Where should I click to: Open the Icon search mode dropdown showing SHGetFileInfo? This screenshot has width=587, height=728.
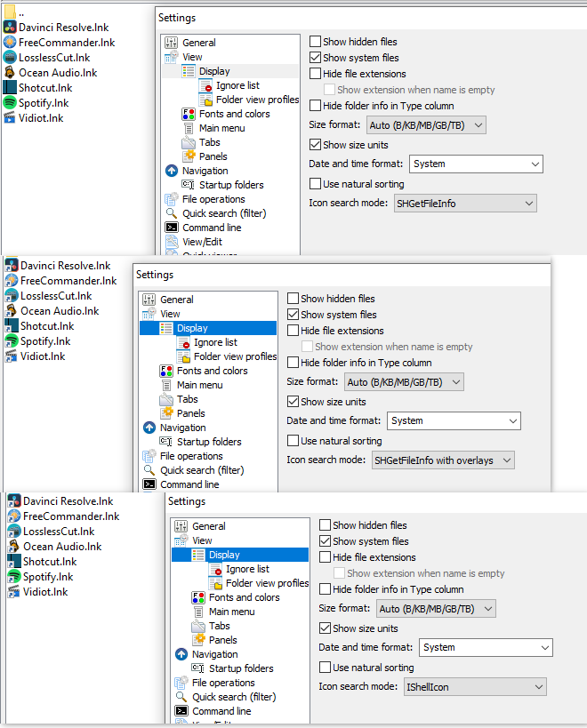click(x=465, y=204)
